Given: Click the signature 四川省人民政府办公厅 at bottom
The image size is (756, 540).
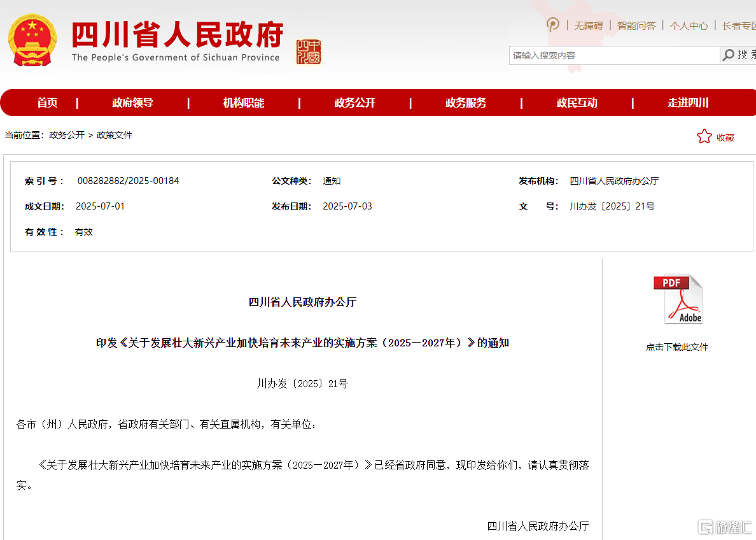Looking at the screenshot, I should (x=538, y=526).
